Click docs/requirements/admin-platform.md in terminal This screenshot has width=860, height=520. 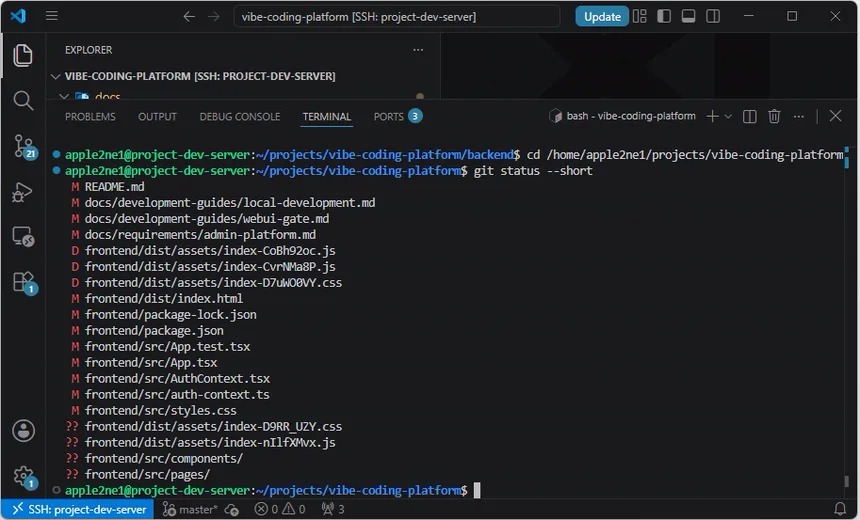tap(200, 235)
